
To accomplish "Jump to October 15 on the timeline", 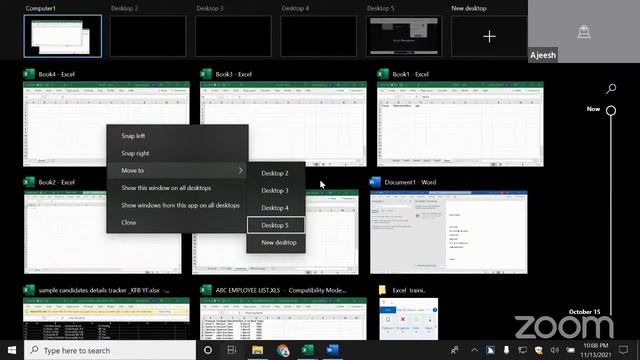I will pos(584,312).
